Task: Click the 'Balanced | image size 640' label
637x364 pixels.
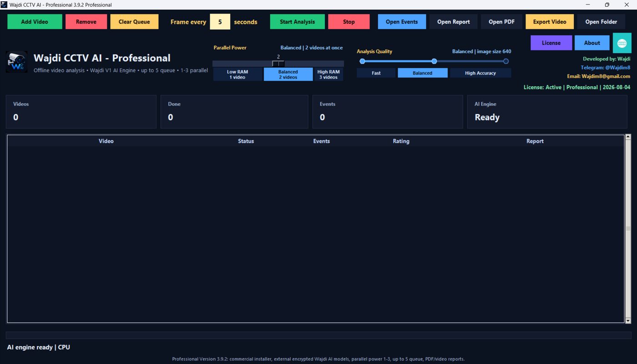Action: pos(481,51)
